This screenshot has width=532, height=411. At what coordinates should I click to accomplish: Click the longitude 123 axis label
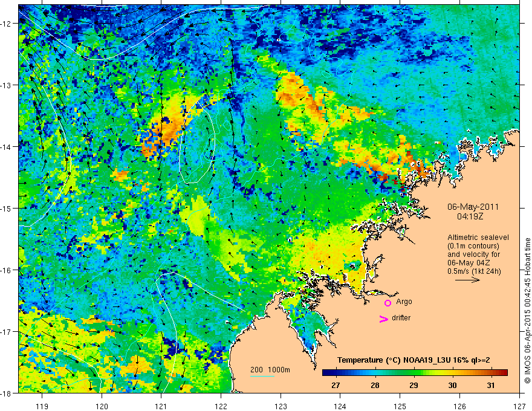click(281, 406)
